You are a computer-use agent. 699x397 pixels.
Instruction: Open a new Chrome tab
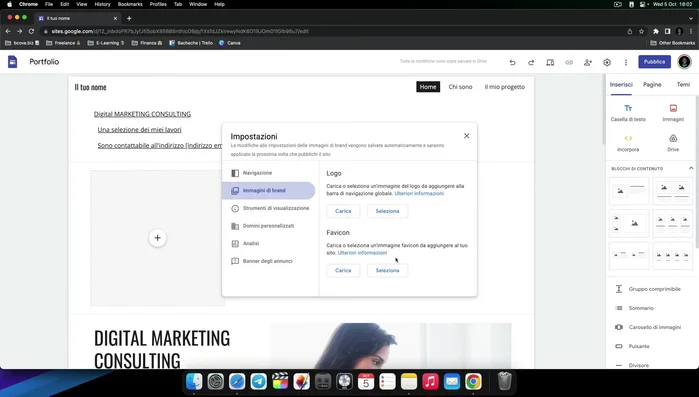coord(129,18)
